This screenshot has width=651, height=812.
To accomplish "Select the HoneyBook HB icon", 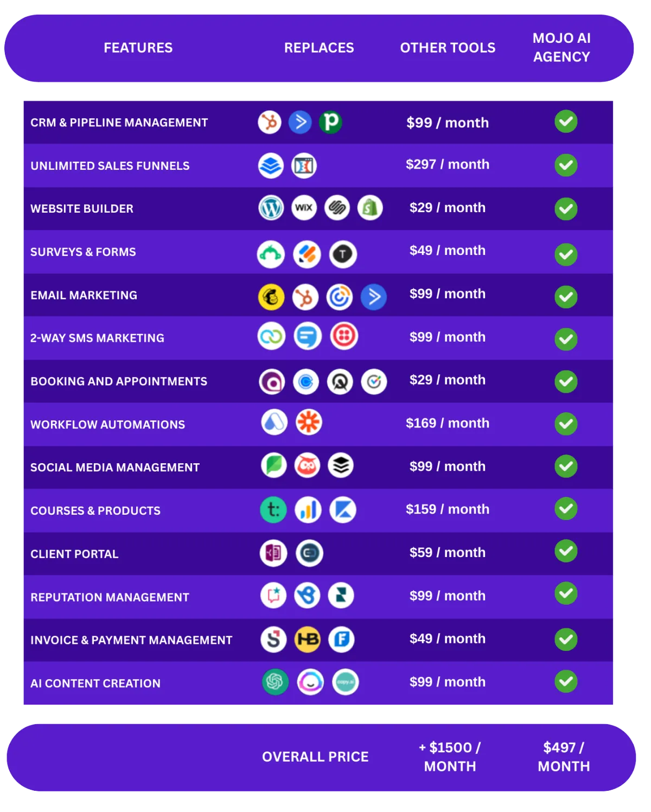I will click(x=307, y=639).
